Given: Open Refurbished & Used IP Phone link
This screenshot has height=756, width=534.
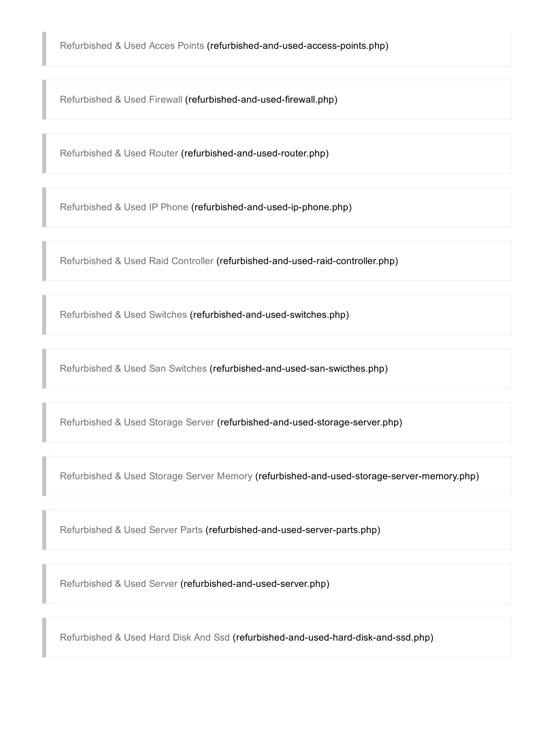Looking at the screenshot, I should pyautogui.click(x=124, y=207).
